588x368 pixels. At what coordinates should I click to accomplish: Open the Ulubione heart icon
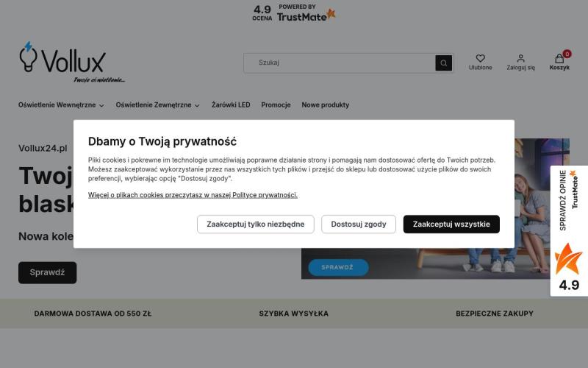481,58
